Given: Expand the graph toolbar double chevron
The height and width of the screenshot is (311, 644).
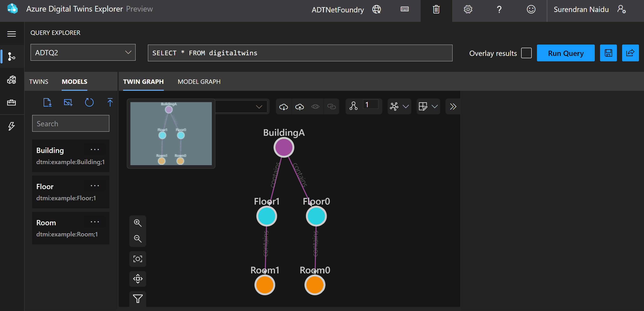Looking at the screenshot, I should click(453, 107).
